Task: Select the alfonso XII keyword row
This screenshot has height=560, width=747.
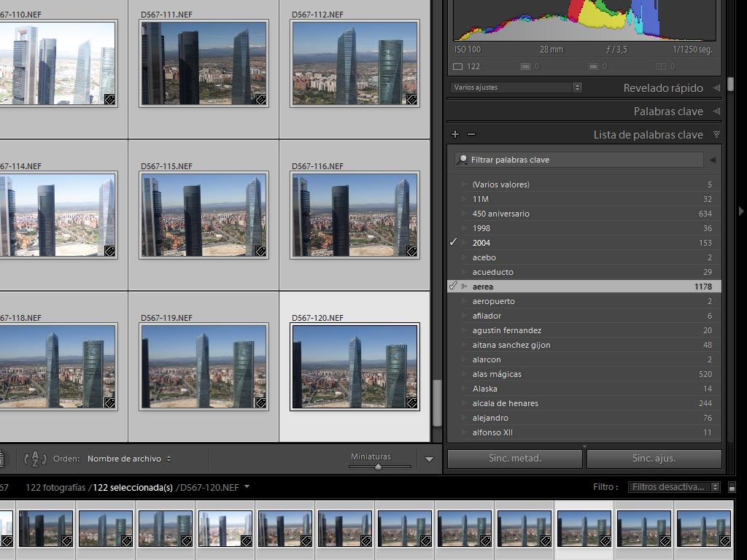Action: pos(584,432)
